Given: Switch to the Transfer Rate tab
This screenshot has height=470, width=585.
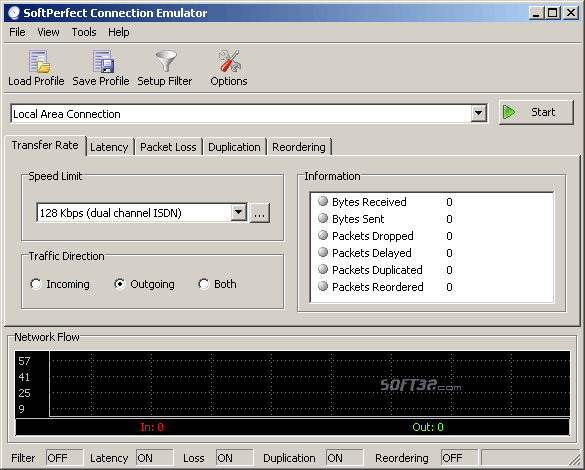Looking at the screenshot, I should [x=45, y=145].
